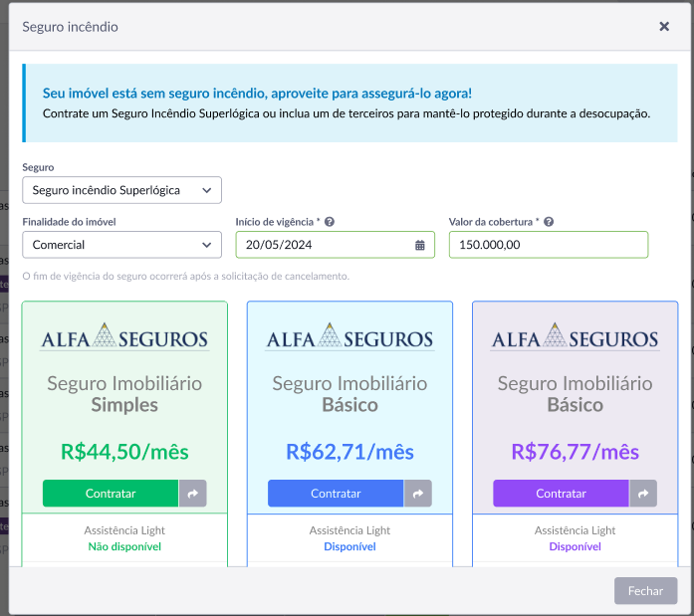The width and height of the screenshot is (694, 616).
Task: Open the calendar icon in date field
Action: point(419,245)
